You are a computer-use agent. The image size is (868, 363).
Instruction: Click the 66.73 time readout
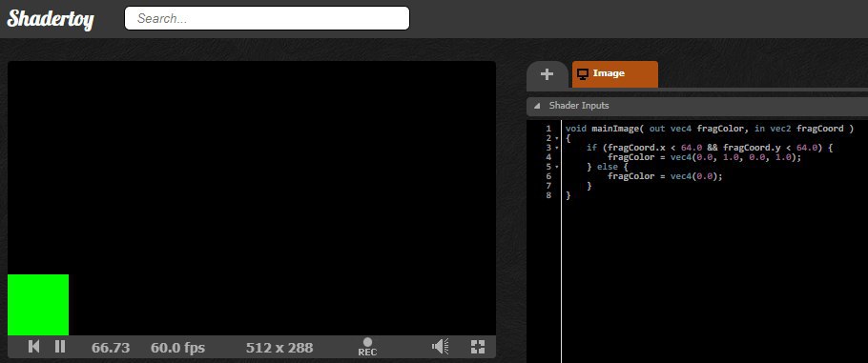point(111,348)
